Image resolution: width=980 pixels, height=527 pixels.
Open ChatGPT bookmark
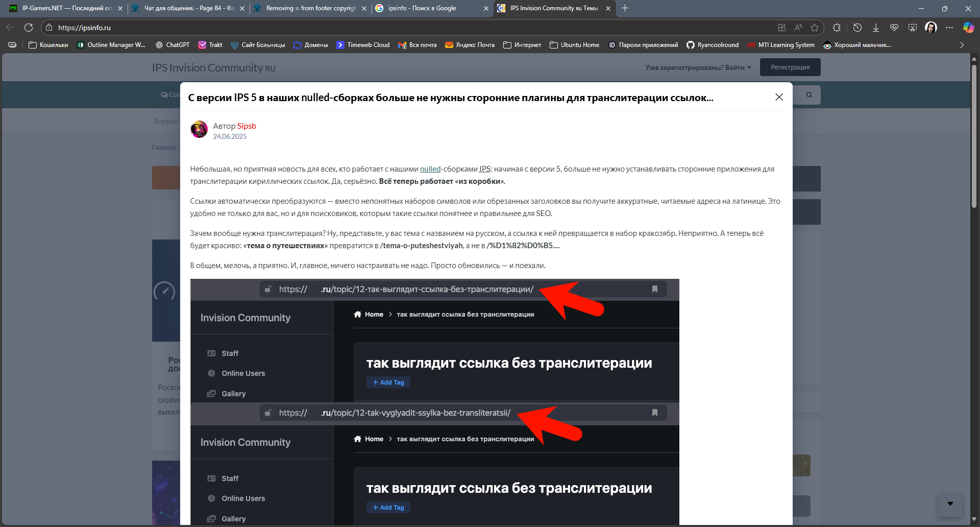pyautogui.click(x=173, y=45)
